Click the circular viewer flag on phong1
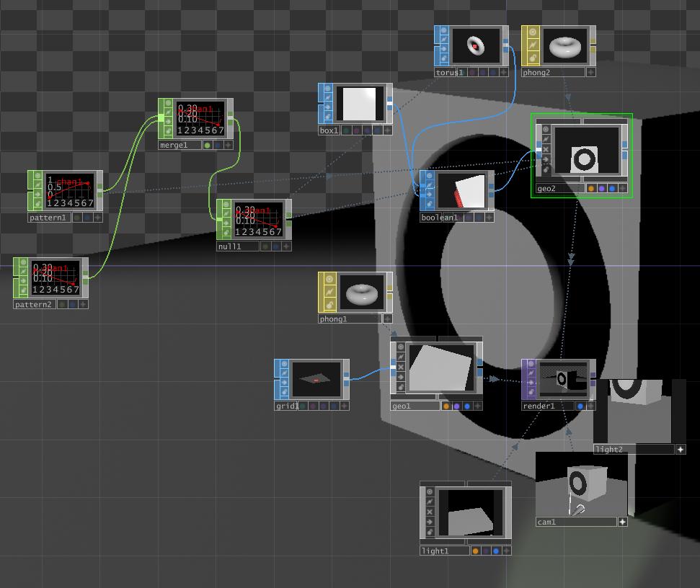The width and height of the screenshot is (700, 588). 329,280
